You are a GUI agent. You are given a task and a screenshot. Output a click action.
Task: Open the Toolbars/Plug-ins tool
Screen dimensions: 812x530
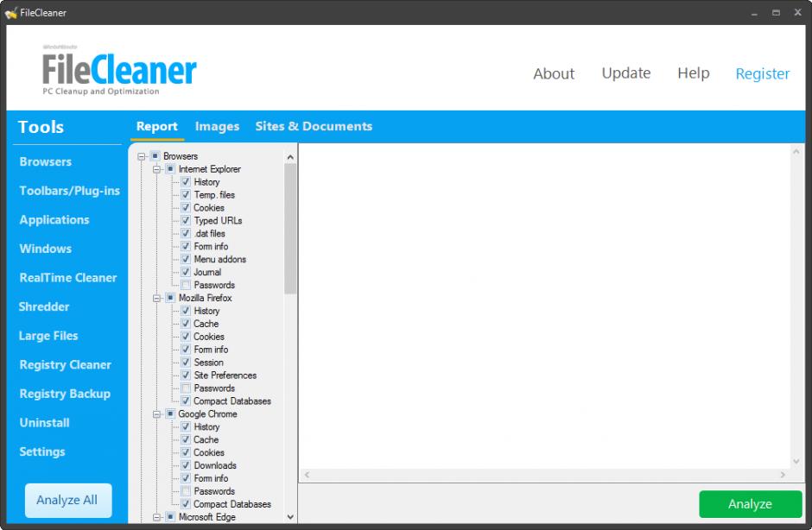(69, 191)
